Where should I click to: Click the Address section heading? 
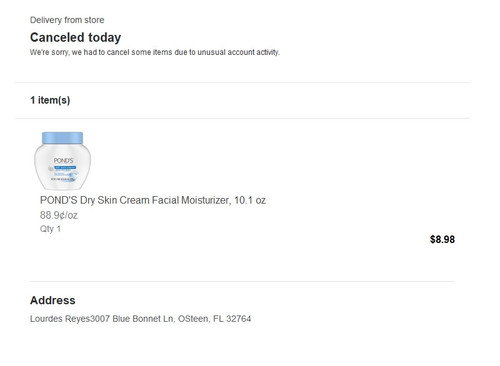coord(53,300)
